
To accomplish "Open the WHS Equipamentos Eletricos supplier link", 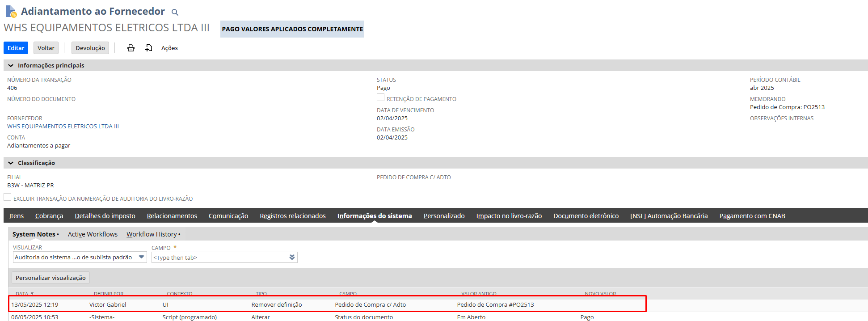I will [63, 127].
